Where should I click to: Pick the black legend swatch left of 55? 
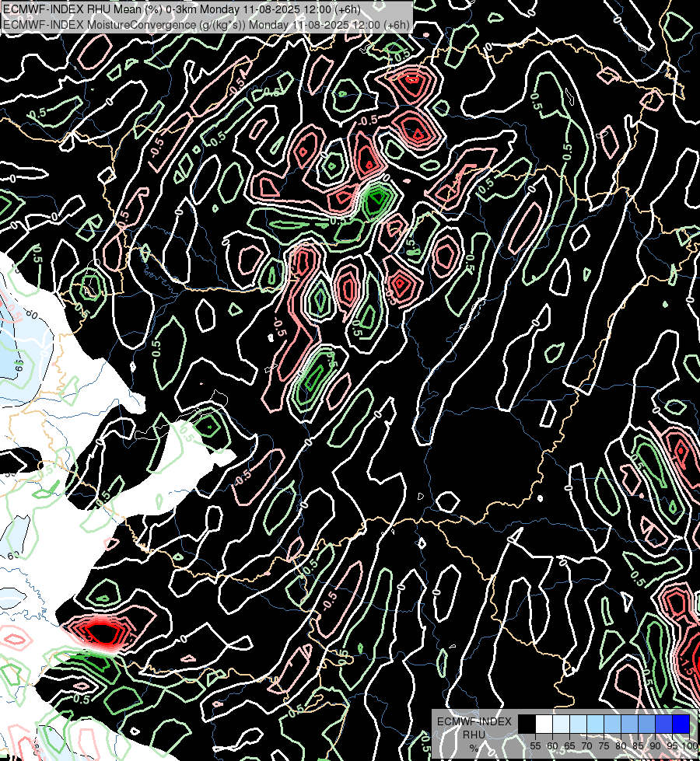coord(527,724)
